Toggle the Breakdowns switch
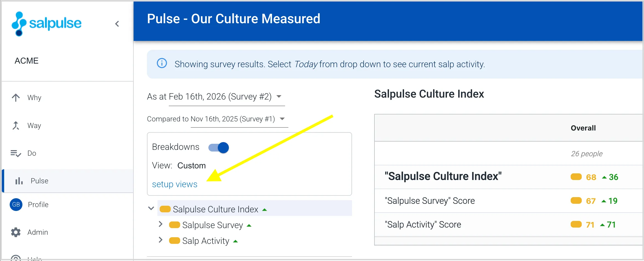The width and height of the screenshot is (644, 261). click(219, 148)
